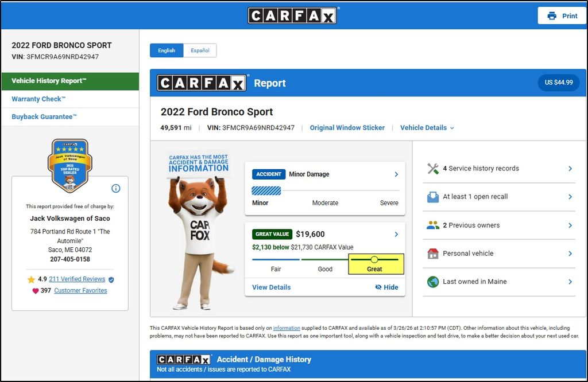
Task: Select the English language option
Action: click(x=167, y=50)
